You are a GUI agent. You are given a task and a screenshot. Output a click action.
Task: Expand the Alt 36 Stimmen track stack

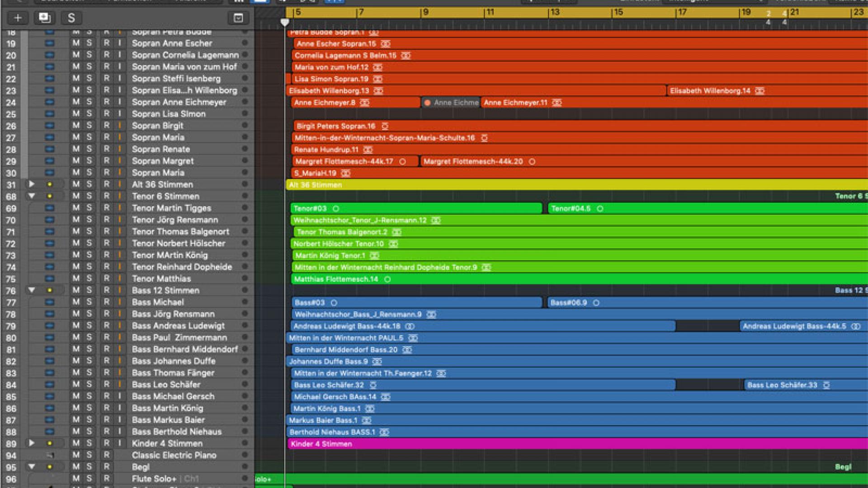31,184
